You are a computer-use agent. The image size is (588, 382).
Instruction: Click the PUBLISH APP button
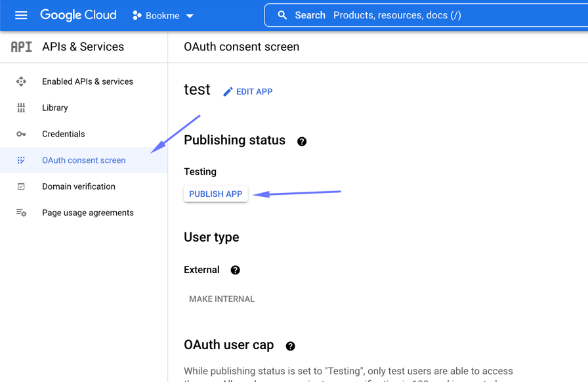[x=216, y=194]
